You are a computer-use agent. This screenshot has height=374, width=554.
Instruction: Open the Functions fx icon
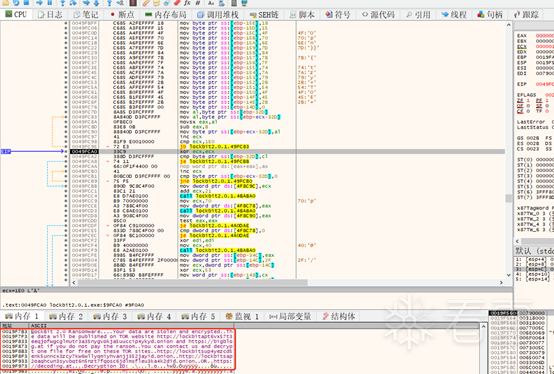(x=187, y=3)
